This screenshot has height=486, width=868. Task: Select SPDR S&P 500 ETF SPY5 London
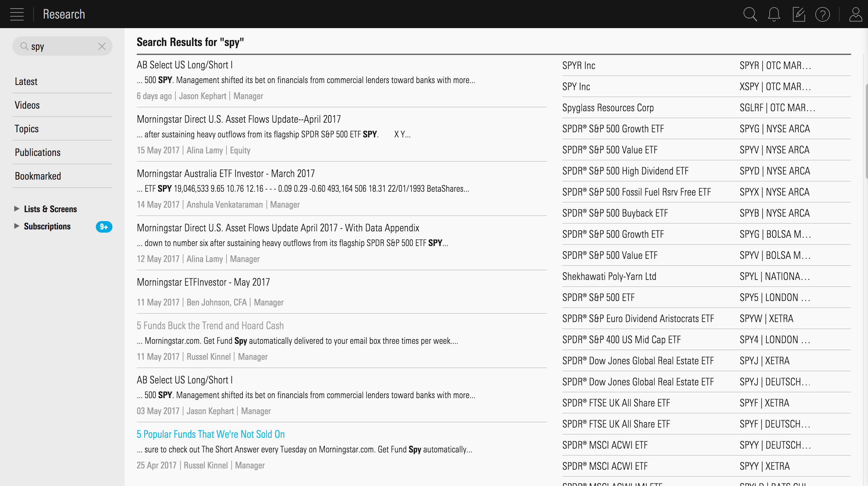706,297
